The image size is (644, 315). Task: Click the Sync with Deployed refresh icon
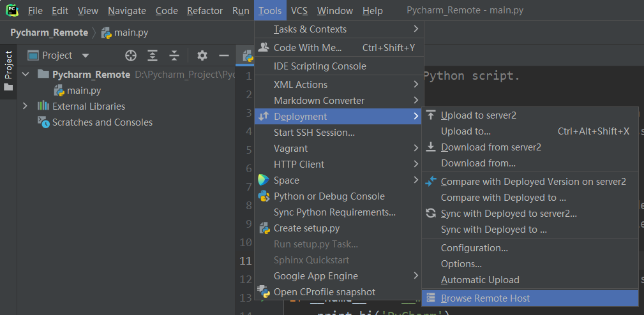click(x=430, y=213)
